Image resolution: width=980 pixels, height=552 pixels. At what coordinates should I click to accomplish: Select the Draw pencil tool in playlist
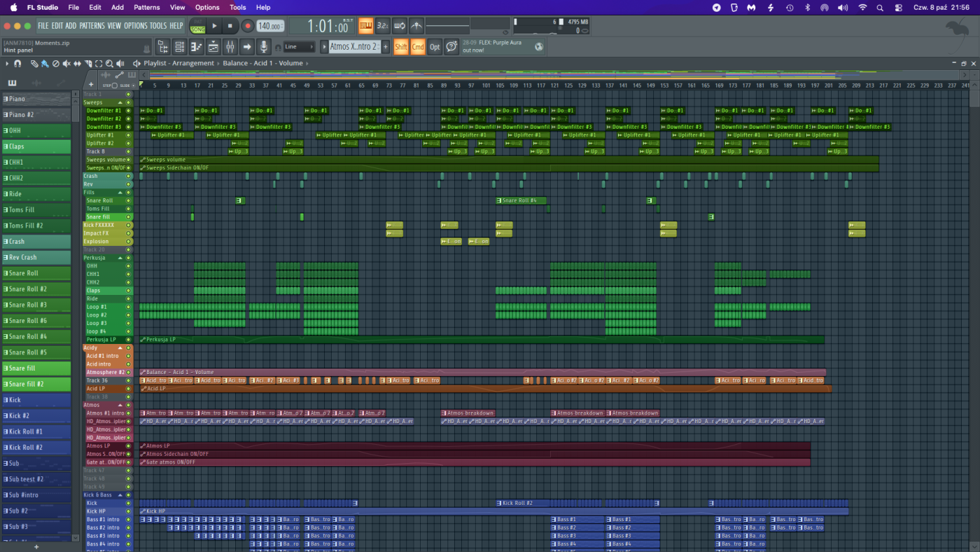coord(34,64)
